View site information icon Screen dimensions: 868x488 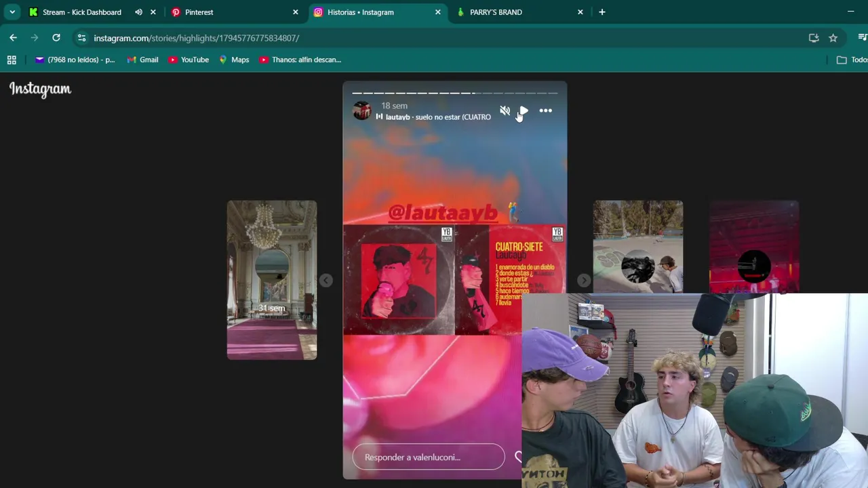point(81,38)
